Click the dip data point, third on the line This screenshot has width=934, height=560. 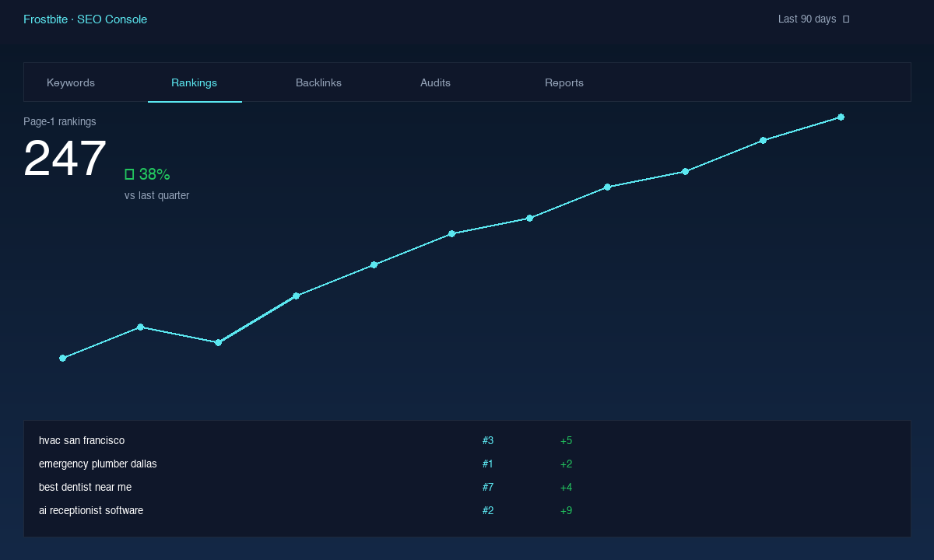tap(218, 342)
